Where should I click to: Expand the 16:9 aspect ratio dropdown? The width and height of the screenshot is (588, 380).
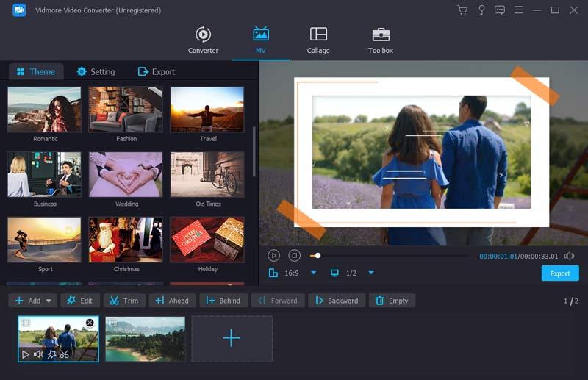[313, 273]
